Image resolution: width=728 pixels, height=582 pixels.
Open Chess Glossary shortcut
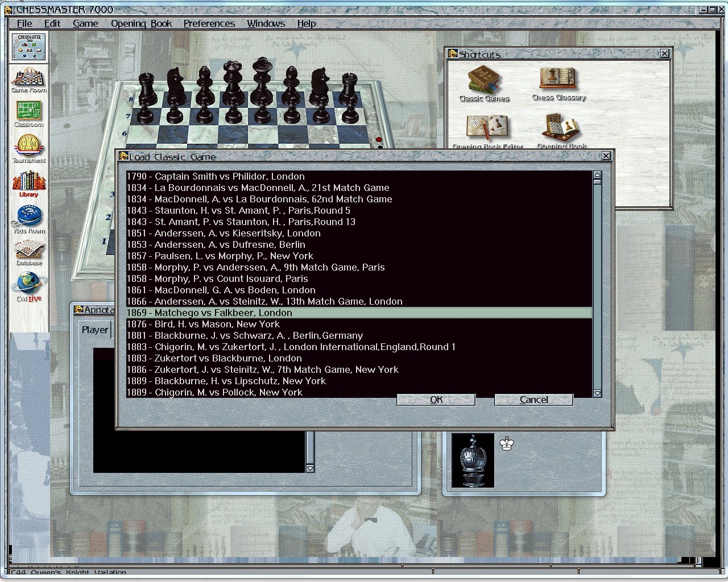coord(559,84)
